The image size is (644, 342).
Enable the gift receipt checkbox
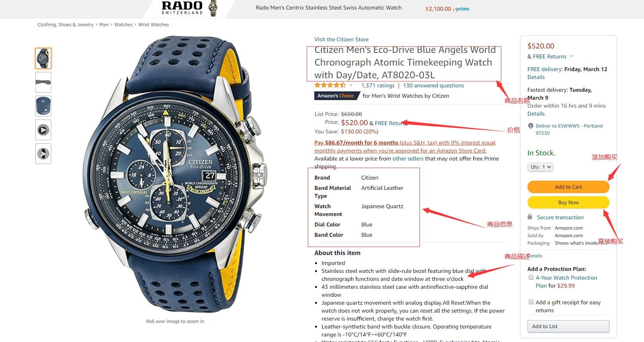531,302
